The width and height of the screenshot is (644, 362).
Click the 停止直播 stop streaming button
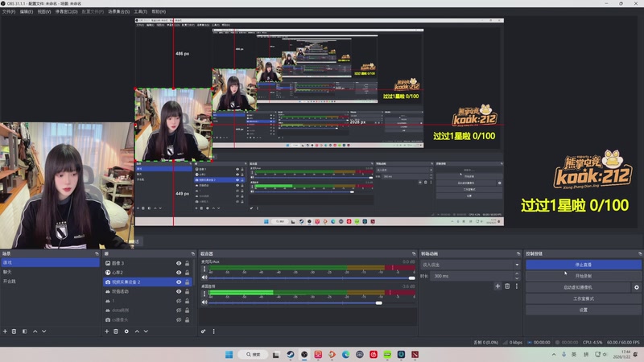click(x=583, y=265)
